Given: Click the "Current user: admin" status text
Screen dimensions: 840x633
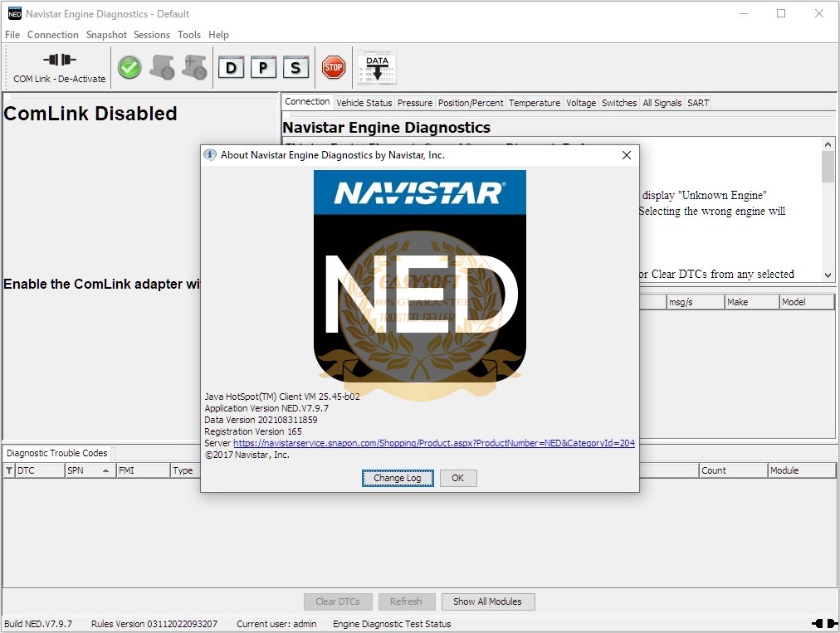Looking at the screenshot, I should 276,624.
